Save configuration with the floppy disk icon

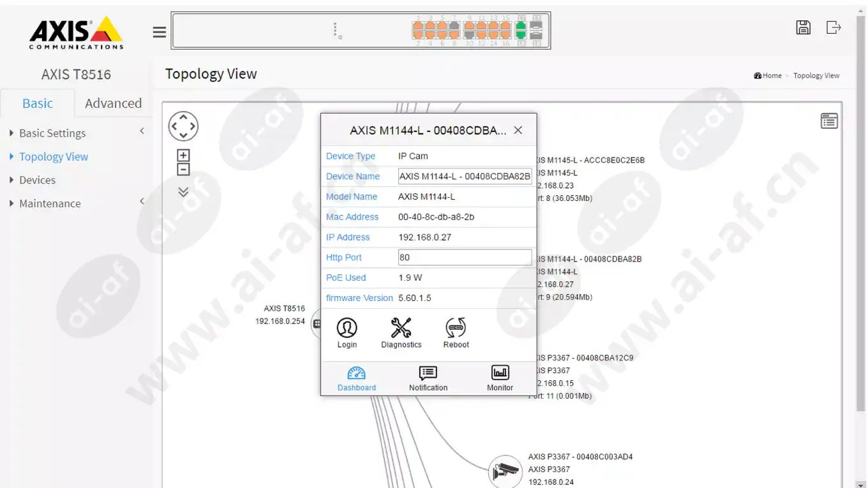(x=803, y=27)
